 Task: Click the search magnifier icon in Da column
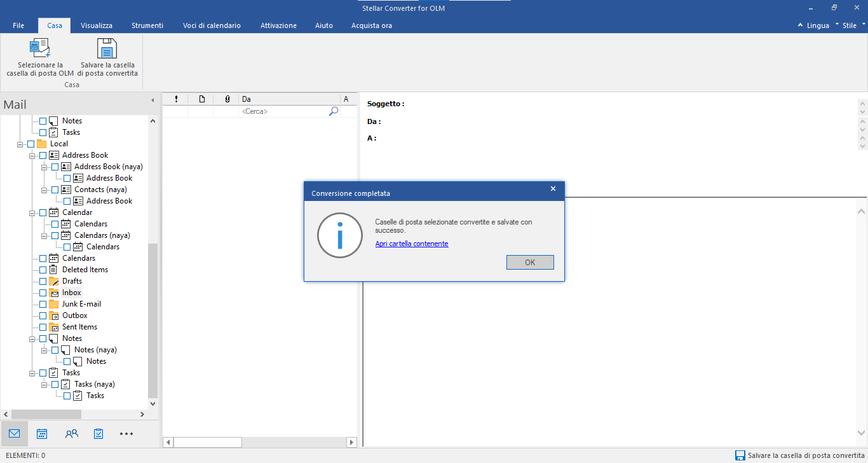pyautogui.click(x=334, y=111)
